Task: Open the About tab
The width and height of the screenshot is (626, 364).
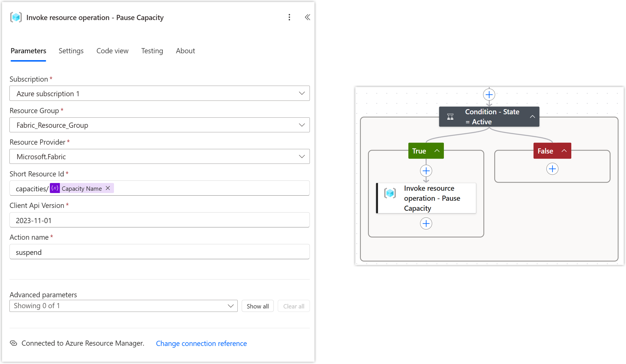Action: (x=185, y=51)
